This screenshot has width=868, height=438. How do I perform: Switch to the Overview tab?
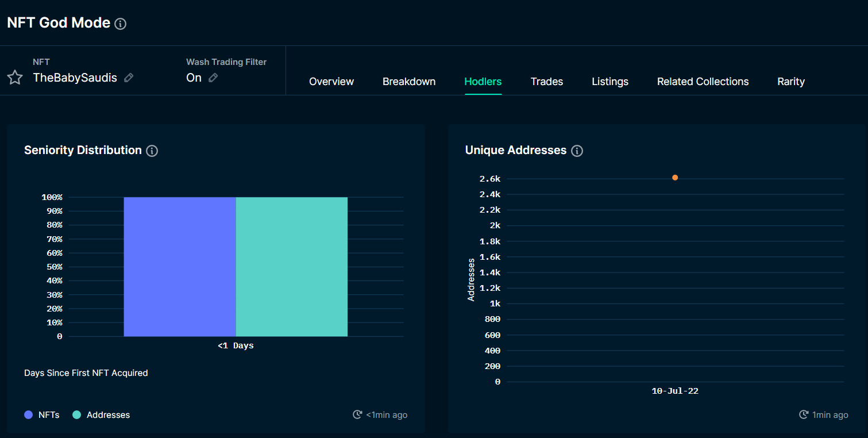[x=331, y=82]
